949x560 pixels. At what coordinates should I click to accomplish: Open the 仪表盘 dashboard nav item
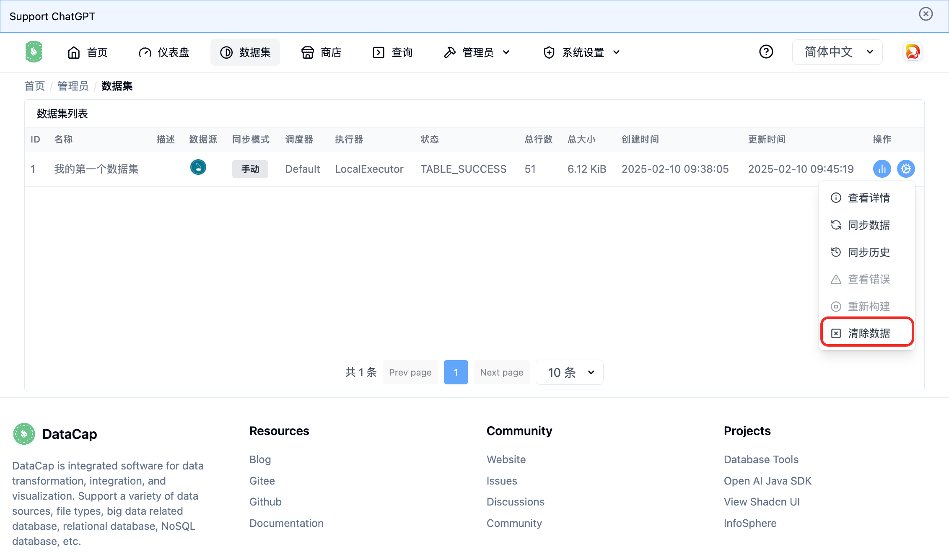[x=164, y=52]
